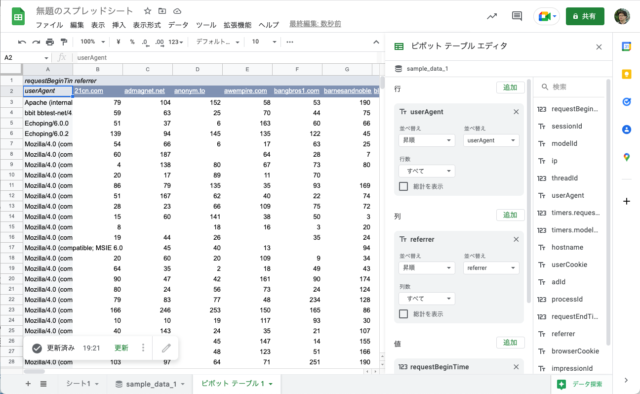Open more toolbar options (three dots)
Screen dimensions: 640x394
point(290,42)
